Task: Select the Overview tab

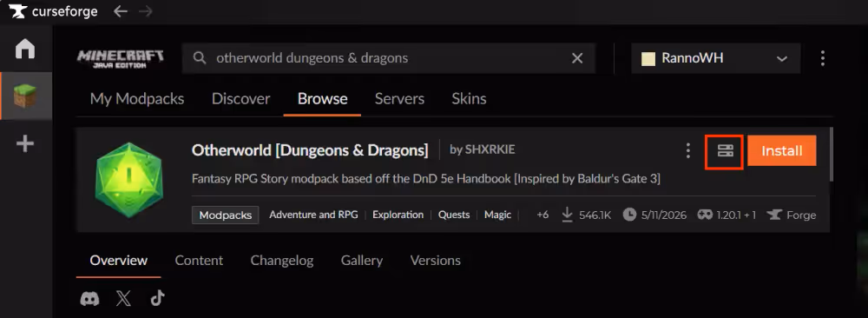Action: (x=118, y=261)
